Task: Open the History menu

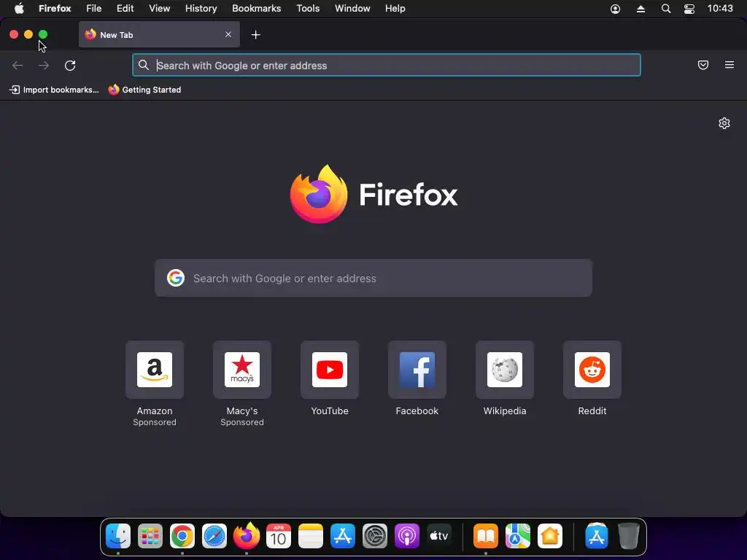Action: click(201, 9)
